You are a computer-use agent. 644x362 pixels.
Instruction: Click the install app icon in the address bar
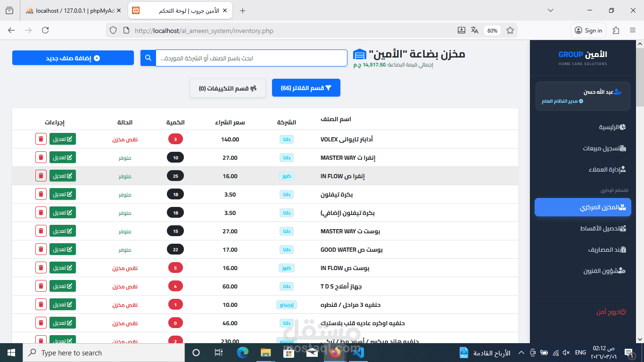click(x=461, y=30)
